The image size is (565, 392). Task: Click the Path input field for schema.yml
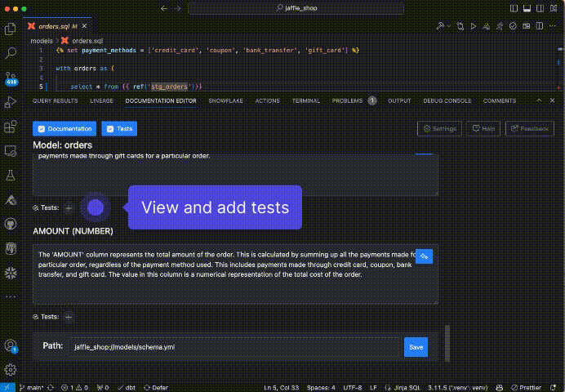(x=235, y=347)
